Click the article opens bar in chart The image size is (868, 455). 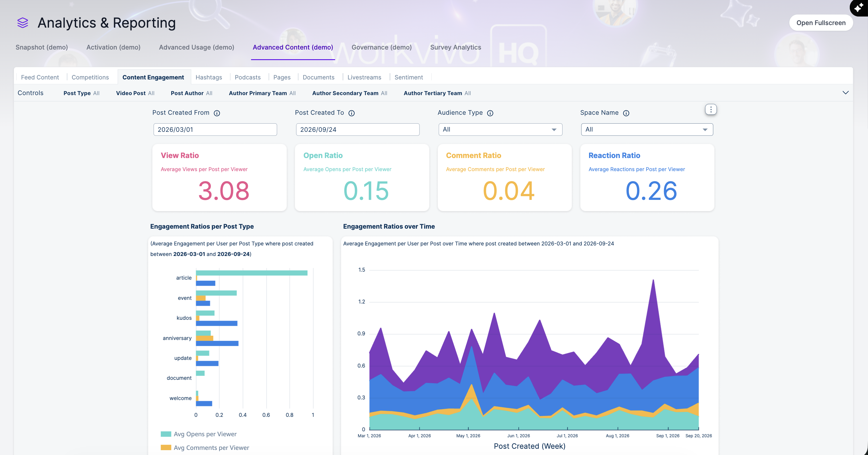point(252,273)
